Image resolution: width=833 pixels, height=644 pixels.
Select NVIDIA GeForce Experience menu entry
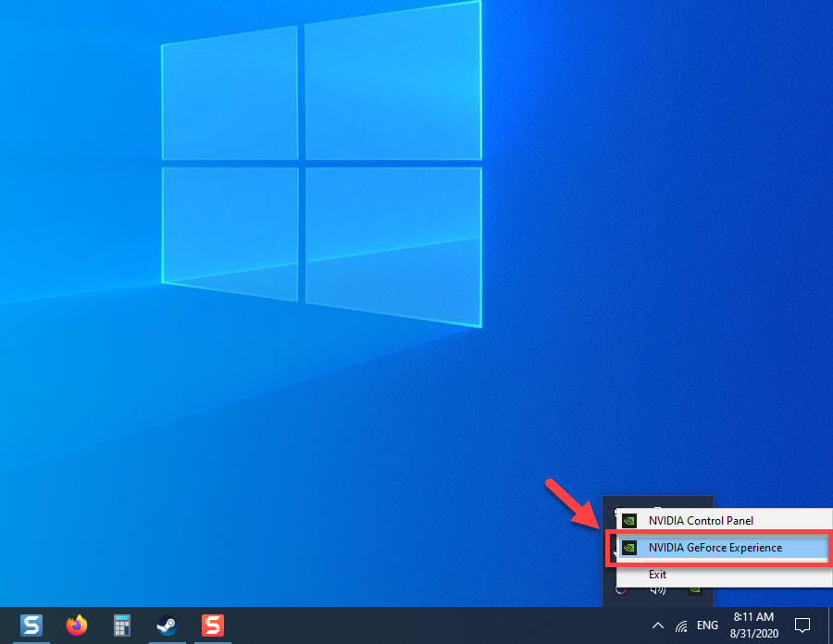click(x=724, y=548)
